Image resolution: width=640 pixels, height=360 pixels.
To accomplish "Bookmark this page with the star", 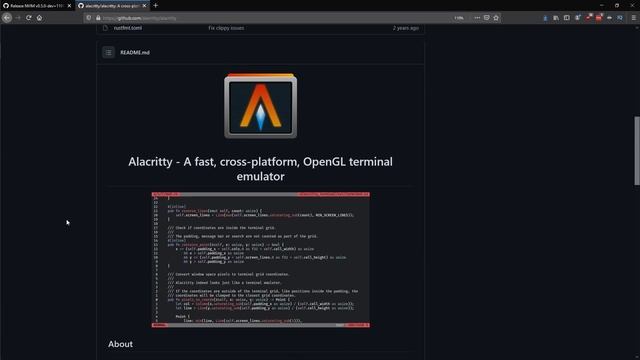I will click(496, 18).
